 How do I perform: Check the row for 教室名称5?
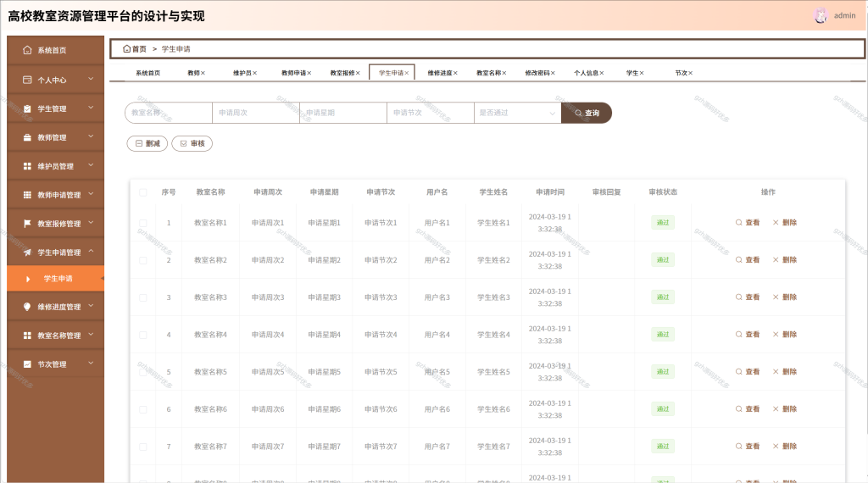point(142,372)
